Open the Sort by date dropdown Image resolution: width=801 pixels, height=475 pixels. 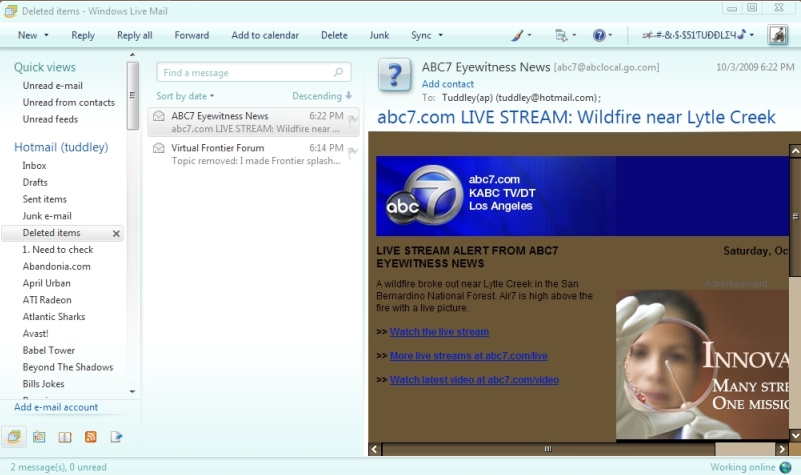(185, 96)
